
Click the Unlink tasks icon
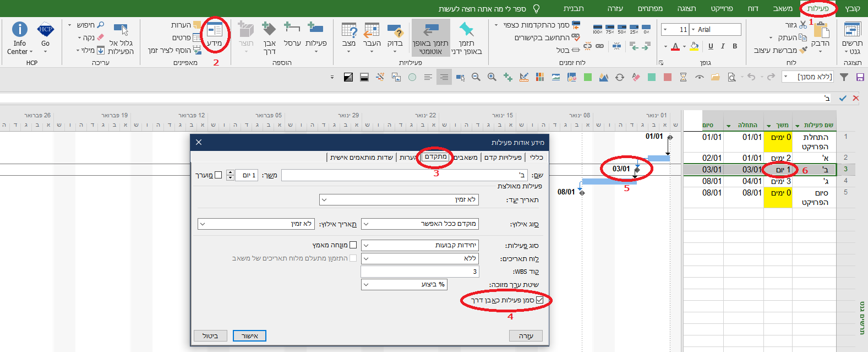[587, 46]
